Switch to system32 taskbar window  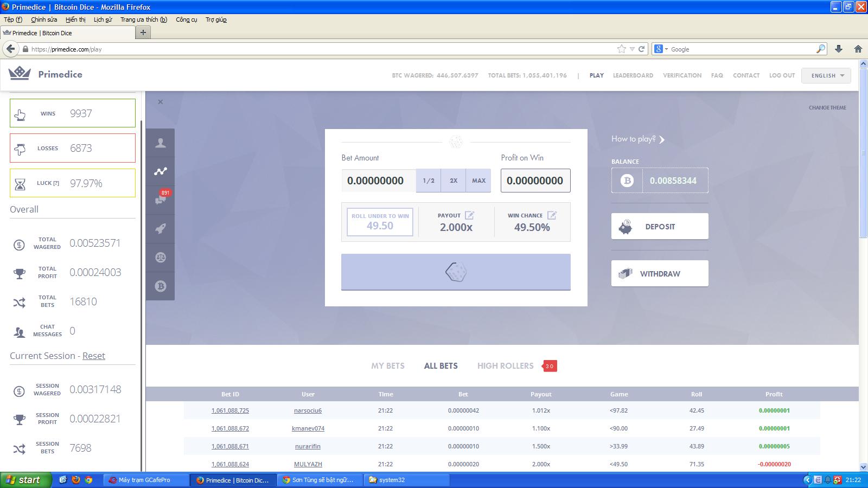(406, 480)
